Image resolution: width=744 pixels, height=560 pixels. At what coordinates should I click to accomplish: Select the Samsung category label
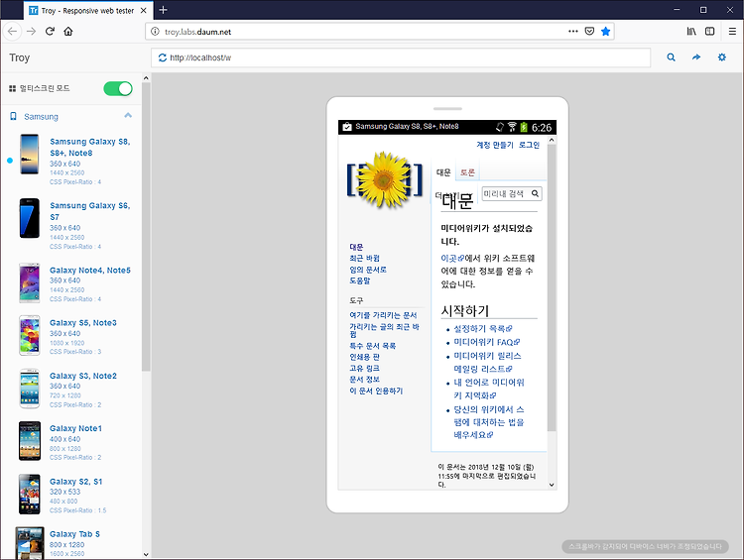point(41,117)
